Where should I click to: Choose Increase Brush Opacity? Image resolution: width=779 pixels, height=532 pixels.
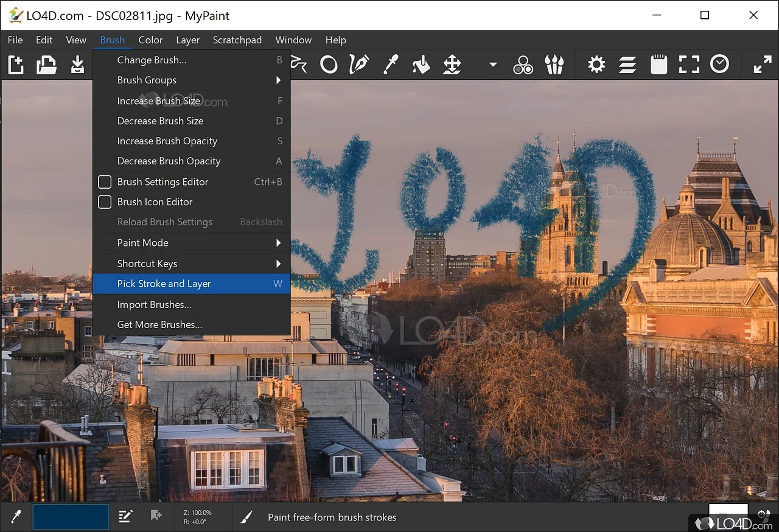pyautogui.click(x=191, y=141)
